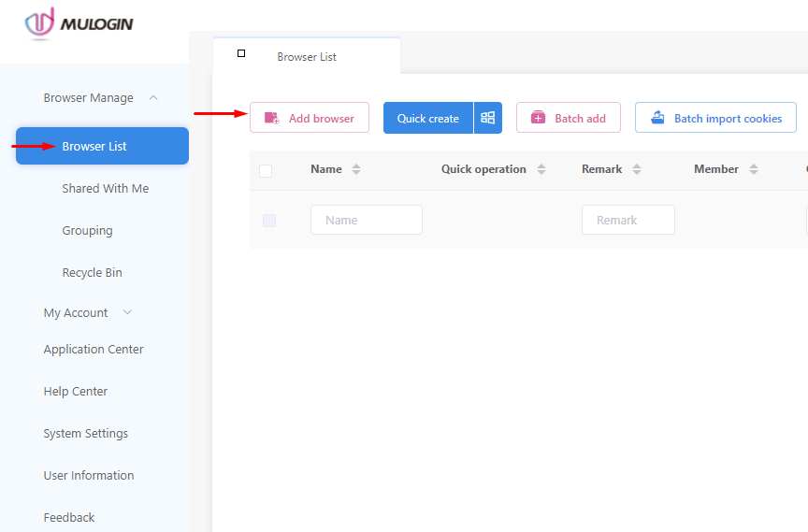Open Application Center
This screenshot has width=808, height=532.
(x=94, y=349)
